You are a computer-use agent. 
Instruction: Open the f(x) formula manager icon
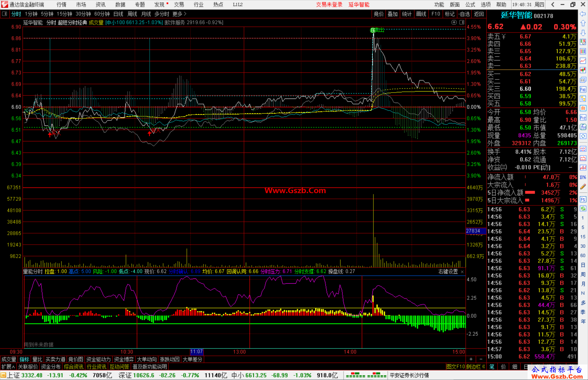pos(583,127)
